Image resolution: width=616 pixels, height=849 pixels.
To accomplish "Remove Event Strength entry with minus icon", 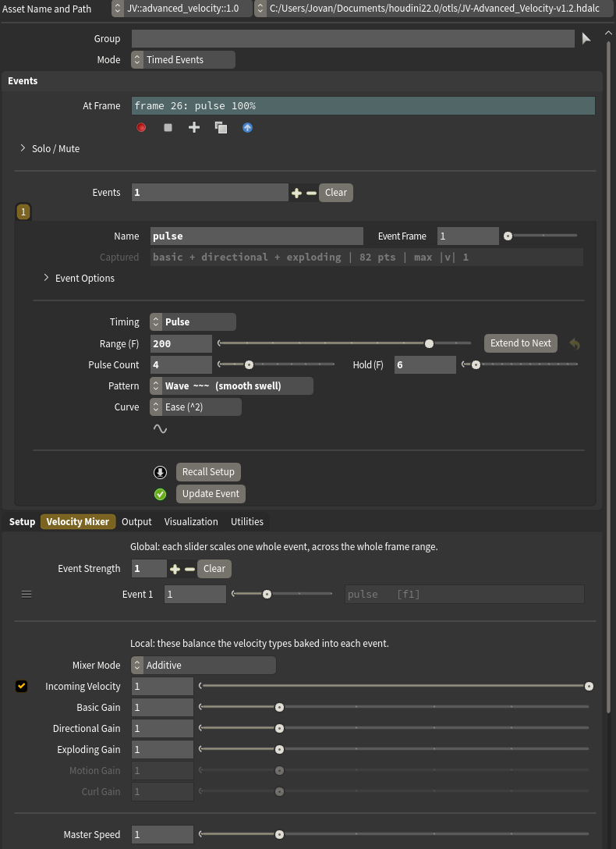I will (189, 569).
